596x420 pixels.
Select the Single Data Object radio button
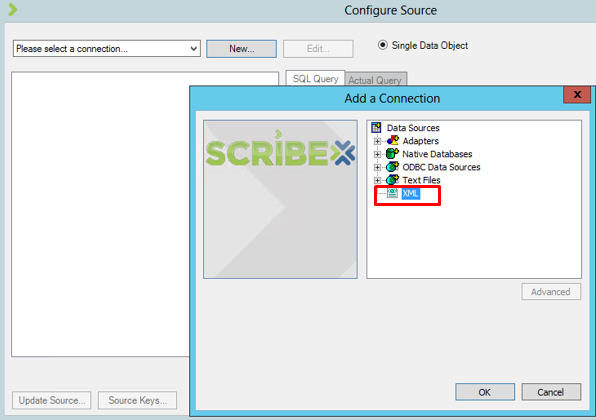point(382,45)
